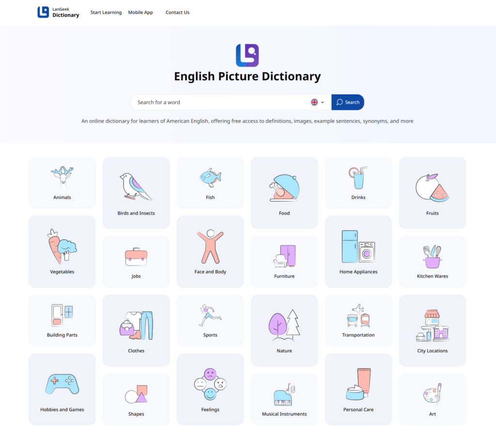This screenshot has height=448, width=496.
Task: Expand the search language selector
Action: coord(317,102)
